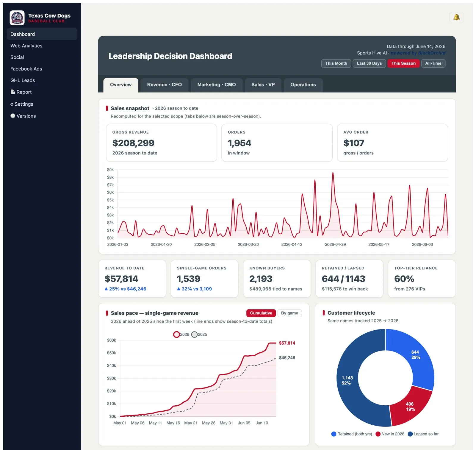Click the Gross Revenue $208,299 card
Viewport: 476px width, 450px height.
point(162,143)
